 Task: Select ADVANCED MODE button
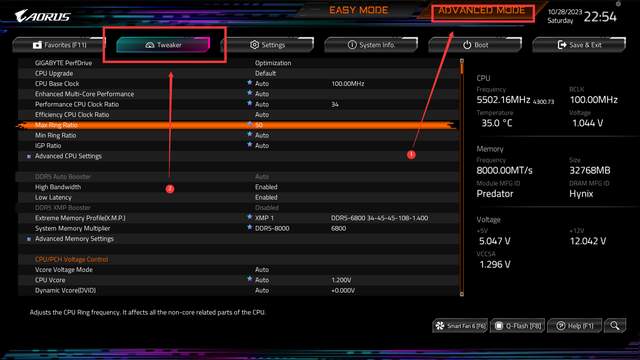(482, 11)
